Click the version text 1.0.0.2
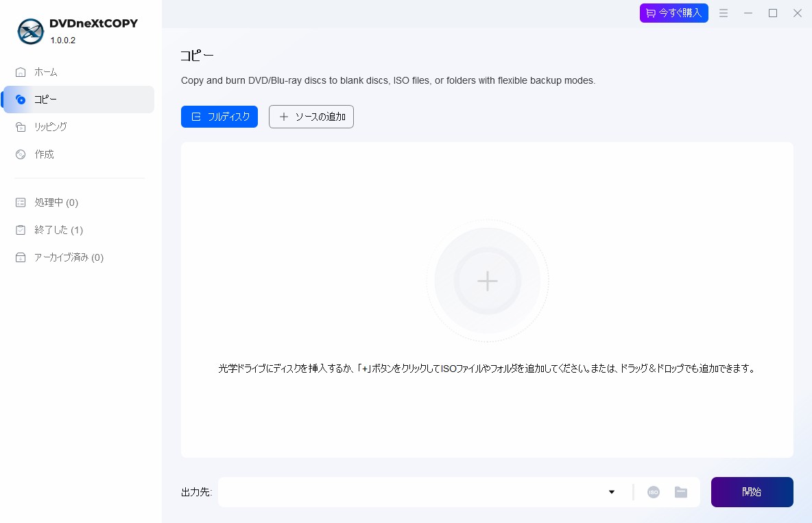The height and width of the screenshot is (523, 812). tap(62, 40)
